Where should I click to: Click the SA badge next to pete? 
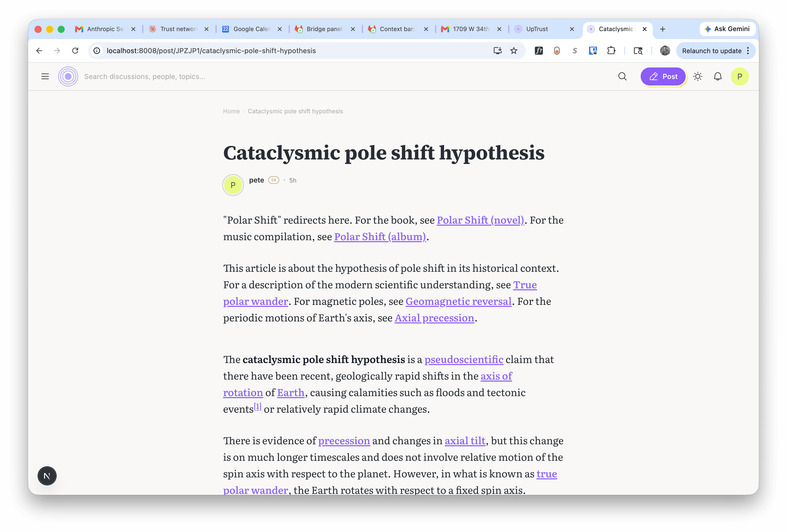(274, 180)
